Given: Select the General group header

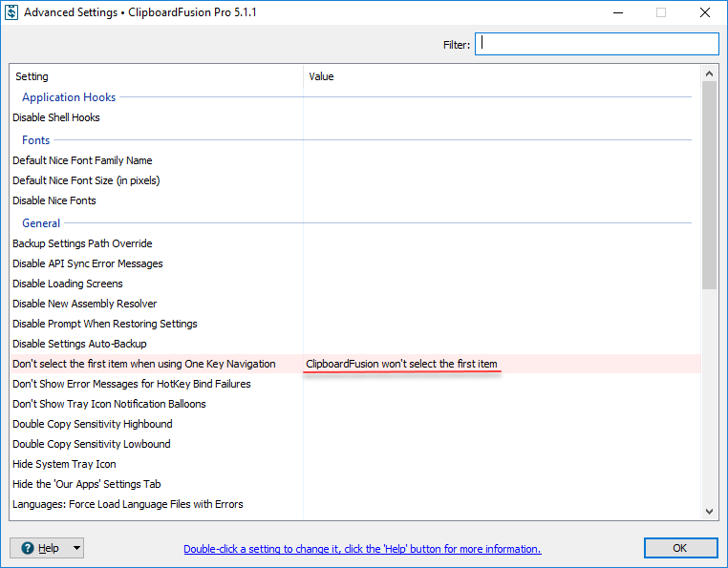Looking at the screenshot, I should (41, 223).
